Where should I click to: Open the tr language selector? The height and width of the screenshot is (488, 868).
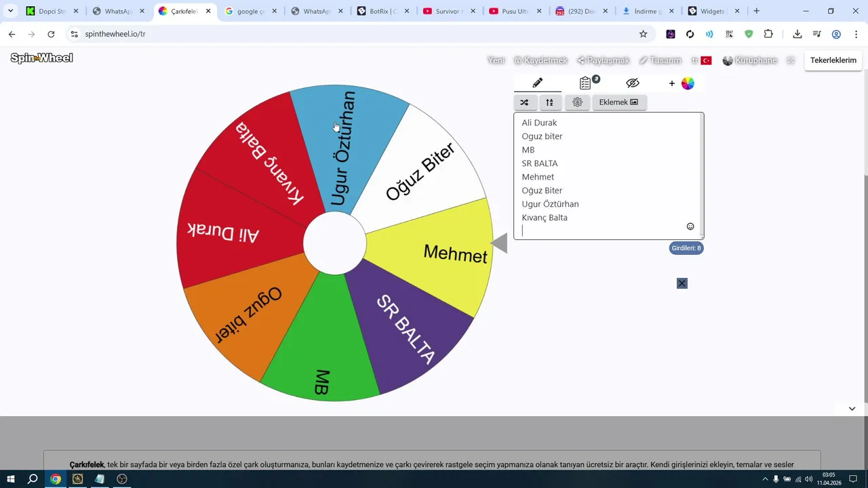click(x=701, y=60)
